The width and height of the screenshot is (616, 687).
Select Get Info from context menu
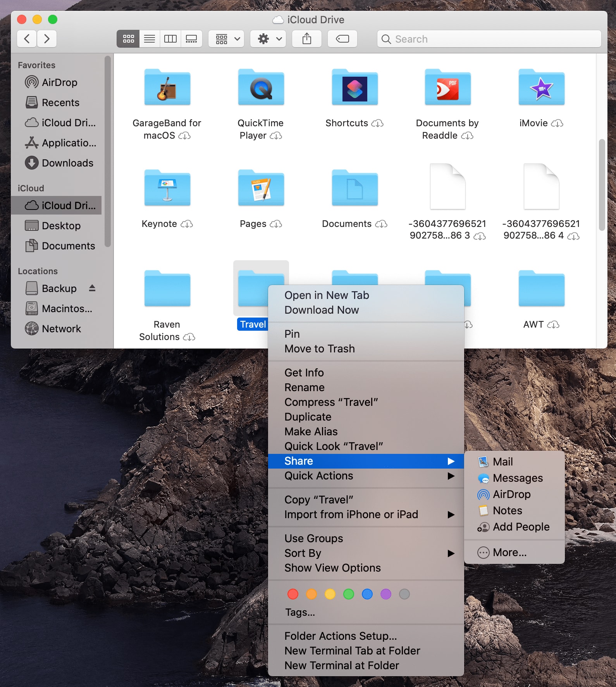pos(304,373)
